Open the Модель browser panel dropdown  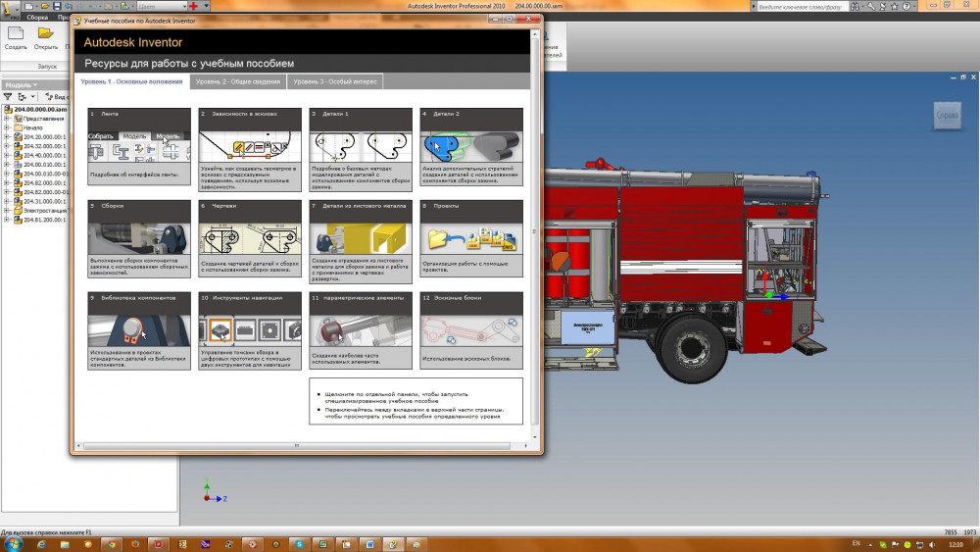pyautogui.click(x=22, y=84)
